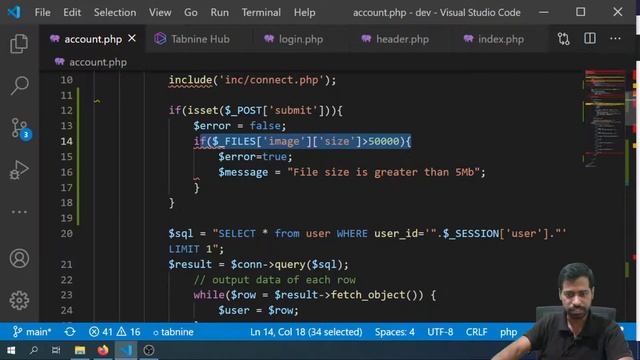Screen dimensions: 640x360
Task: Click the "File size is greater than 5Mb" string
Action: pyautogui.click(x=384, y=172)
